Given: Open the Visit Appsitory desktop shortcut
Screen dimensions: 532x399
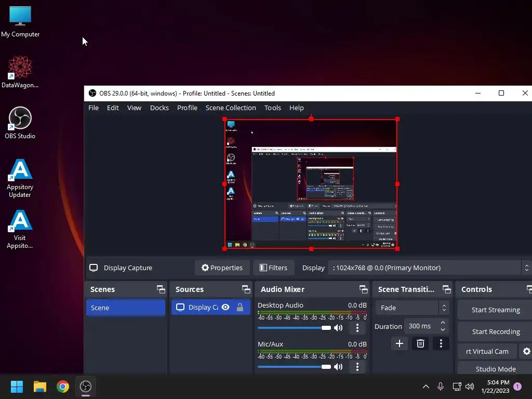Looking at the screenshot, I should [x=20, y=229].
